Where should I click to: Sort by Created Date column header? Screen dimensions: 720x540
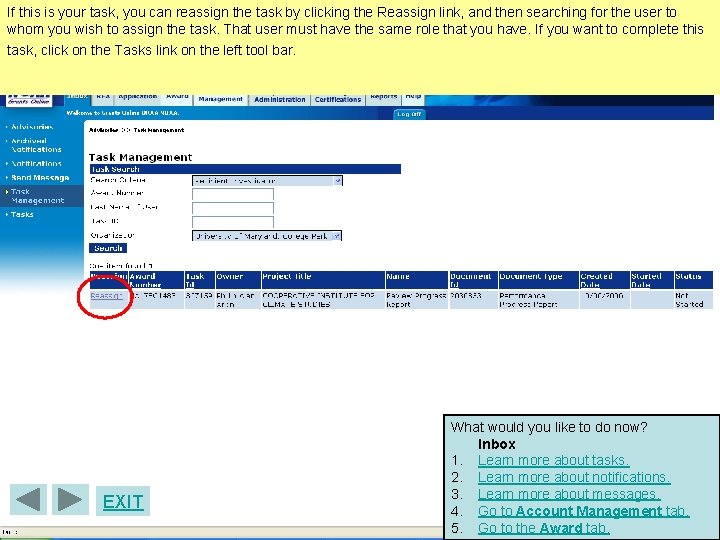604,280
